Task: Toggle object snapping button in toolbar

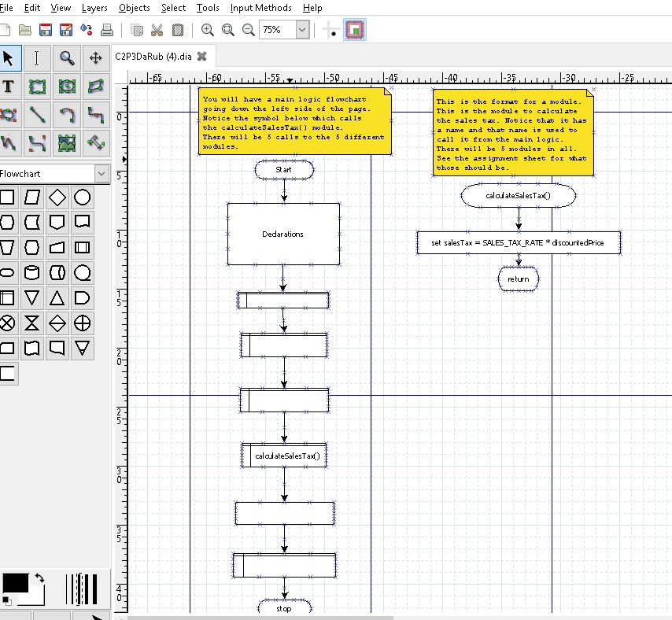Action: tap(355, 30)
